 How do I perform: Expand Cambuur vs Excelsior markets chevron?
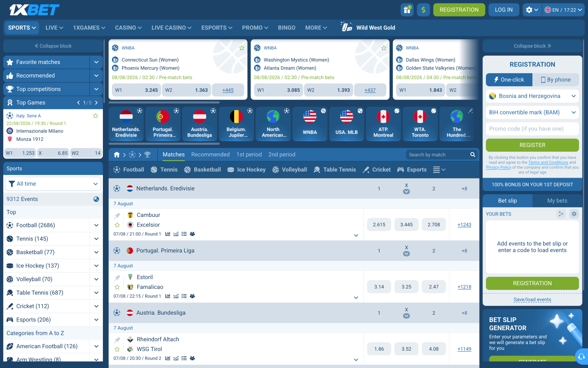coord(356,236)
